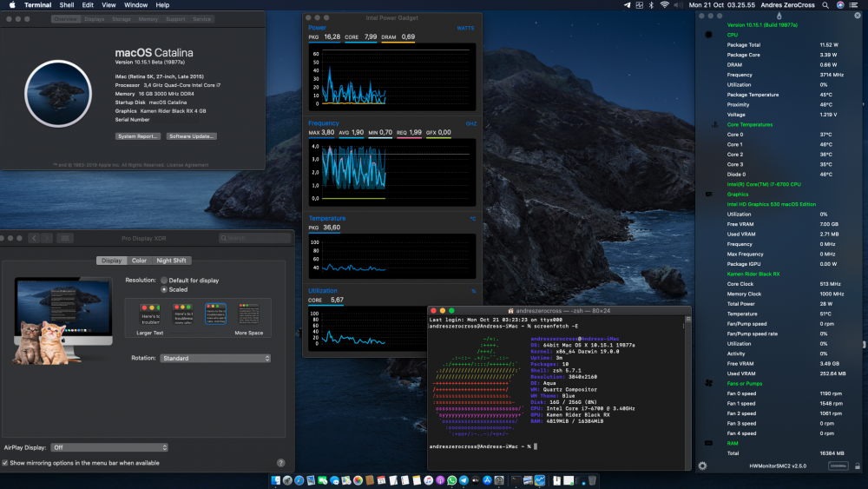Click the Fans or Pumps heading
The width and height of the screenshot is (868, 489).
(745, 384)
